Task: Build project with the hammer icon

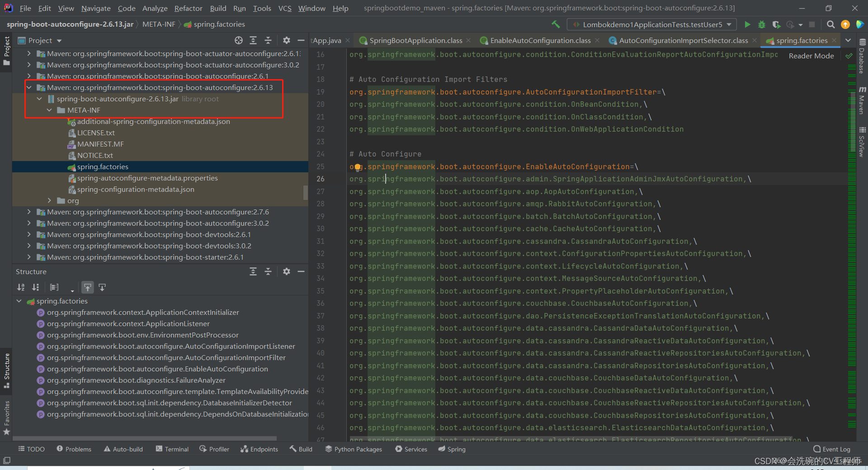Action: (556, 24)
